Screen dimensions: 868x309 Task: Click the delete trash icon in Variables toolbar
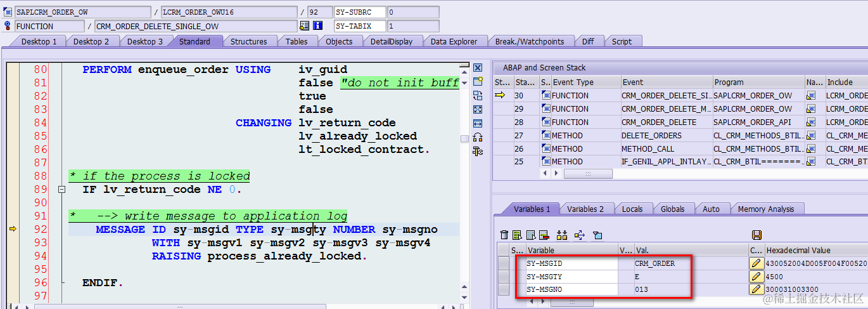click(504, 235)
